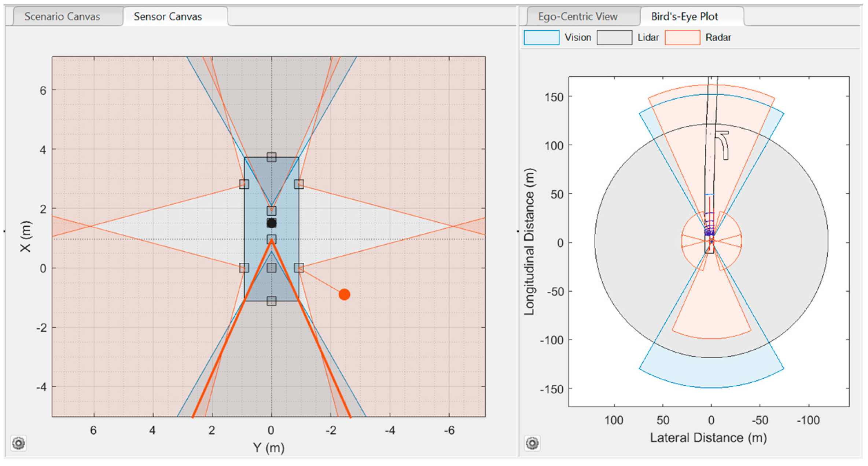Select the roof center sensor marker below the black dot
The width and height of the screenshot is (868, 466).
coord(271,239)
